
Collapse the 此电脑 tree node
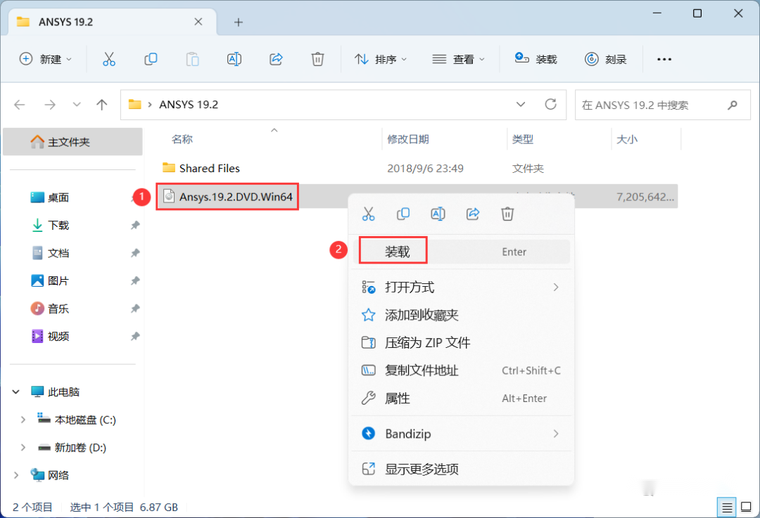pyautogui.click(x=16, y=392)
